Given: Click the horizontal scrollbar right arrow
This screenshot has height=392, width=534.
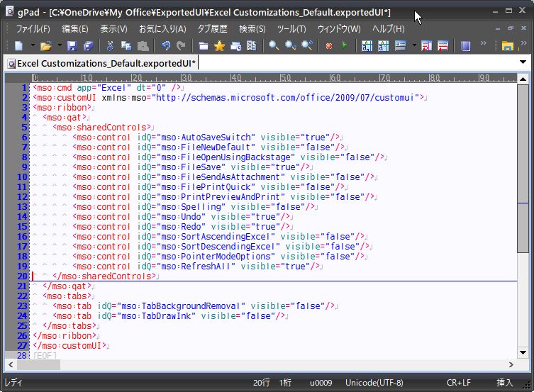Looking at the screenshot, I should (511, 364).
